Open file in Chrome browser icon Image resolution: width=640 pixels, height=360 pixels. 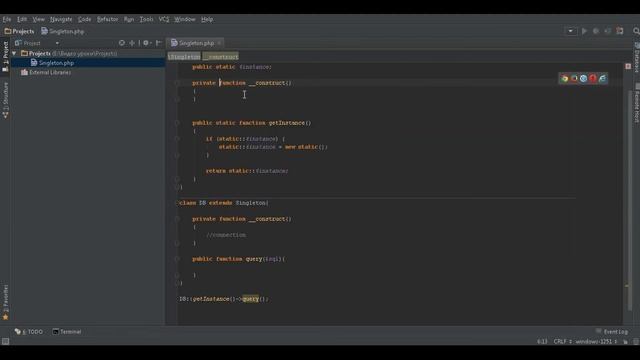[564, 79]
